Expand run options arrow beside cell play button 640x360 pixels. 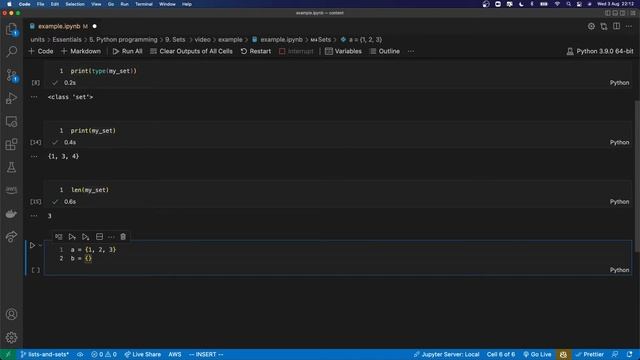click(40, 245)
